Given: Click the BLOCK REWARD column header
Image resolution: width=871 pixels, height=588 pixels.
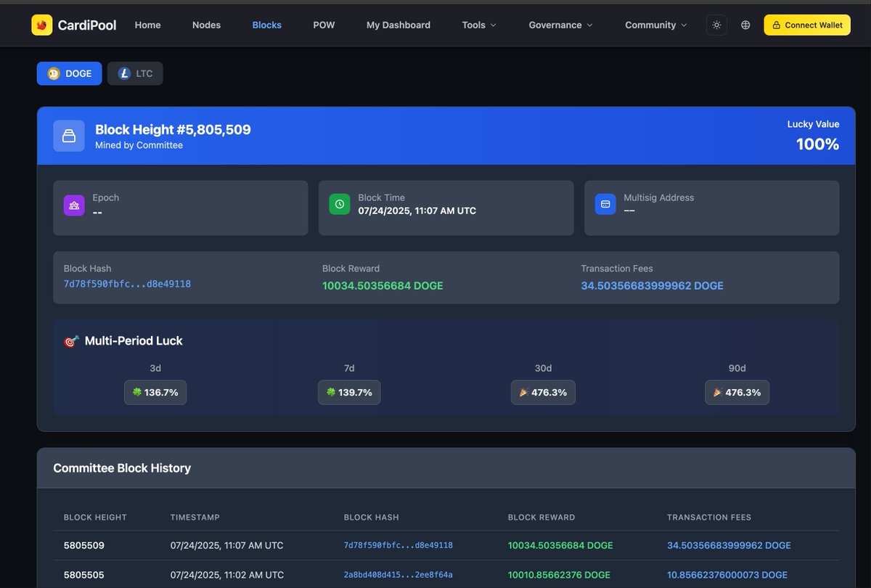Looking at the screenshot, I should click(x=541, y=518).
